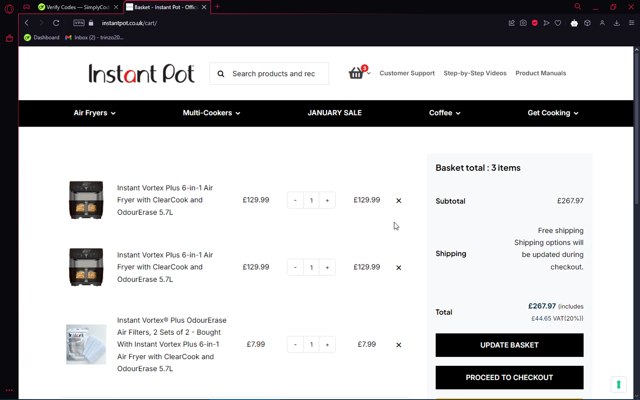Open the Easy Setup menu icon
Screen dimensions: 640x400
point(631,23)
